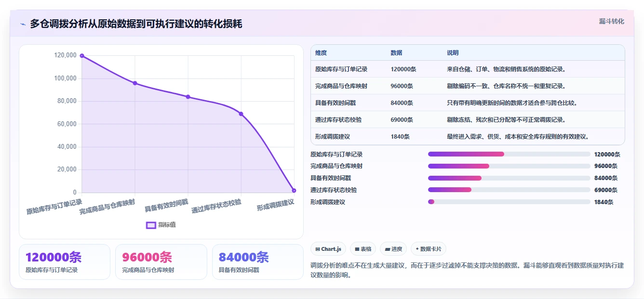The image size is (644, 299).
Task: Click description 剔除编码不一致、仓库名称不统一和重复记录
Action: point(506,86)
